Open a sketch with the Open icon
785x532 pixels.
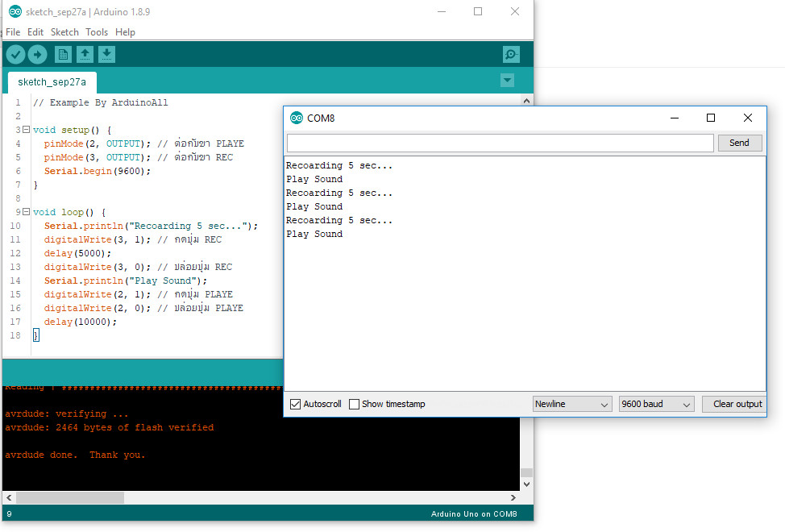[85, 55]
